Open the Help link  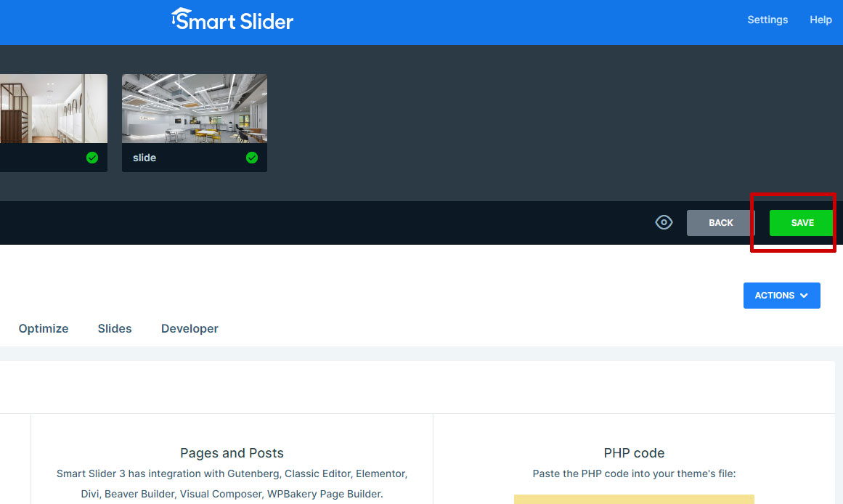click(820, 20)
